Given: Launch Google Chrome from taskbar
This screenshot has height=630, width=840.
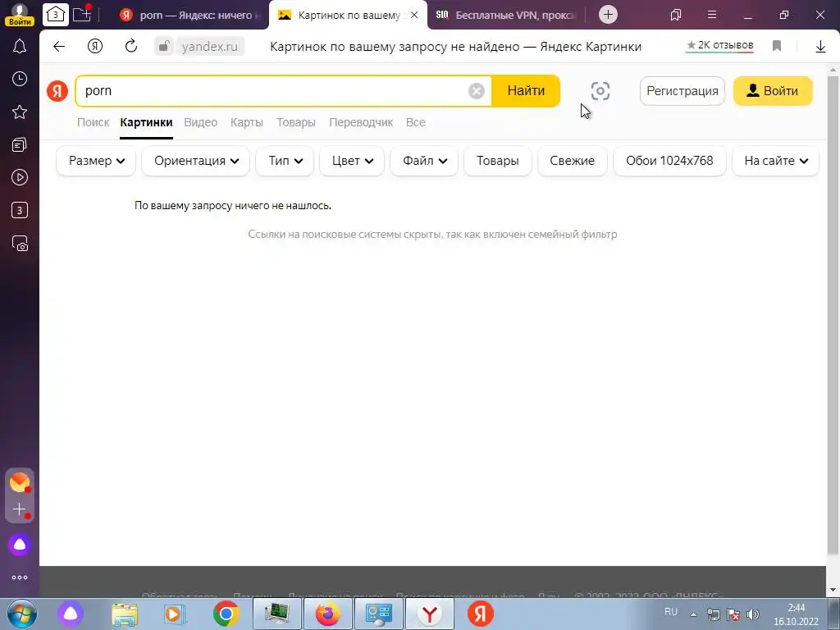Looking at the screenshot, I should (x=226, y=614).
